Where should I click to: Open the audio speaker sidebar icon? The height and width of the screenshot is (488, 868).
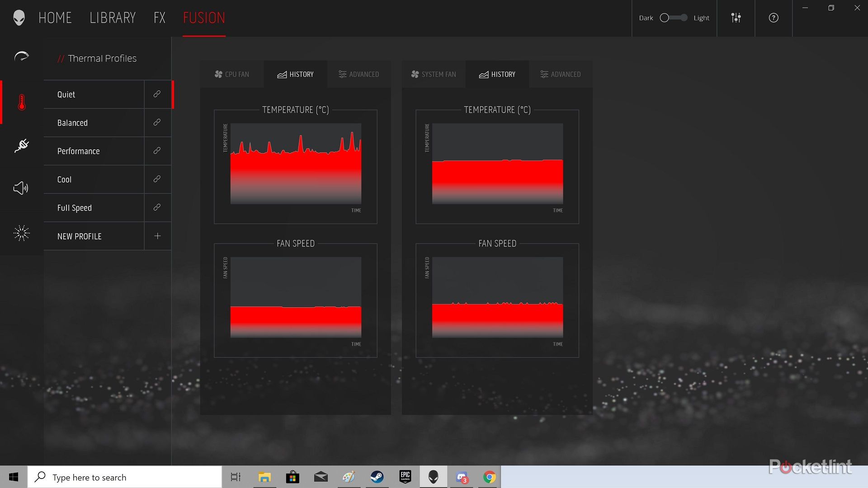click(x=21, y=188)
